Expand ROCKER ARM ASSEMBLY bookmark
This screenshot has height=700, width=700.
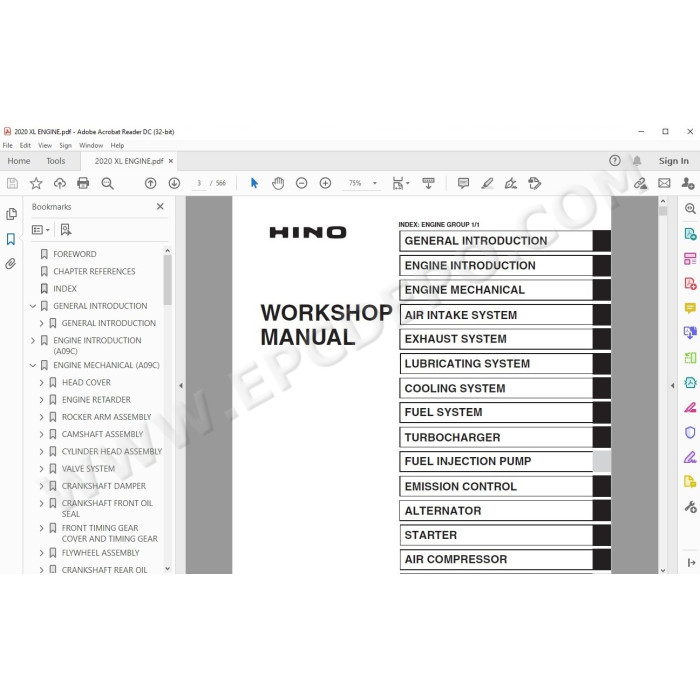(42, 417)
